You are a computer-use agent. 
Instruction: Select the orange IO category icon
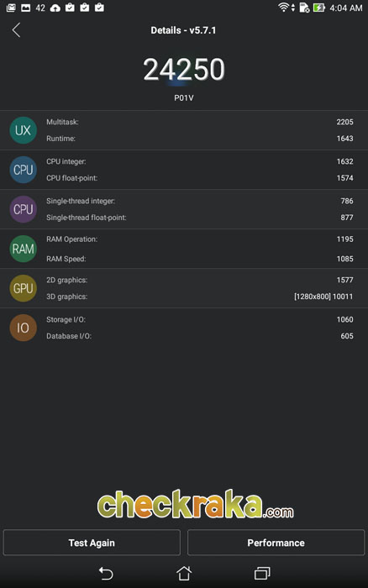(x=23, y=328)
